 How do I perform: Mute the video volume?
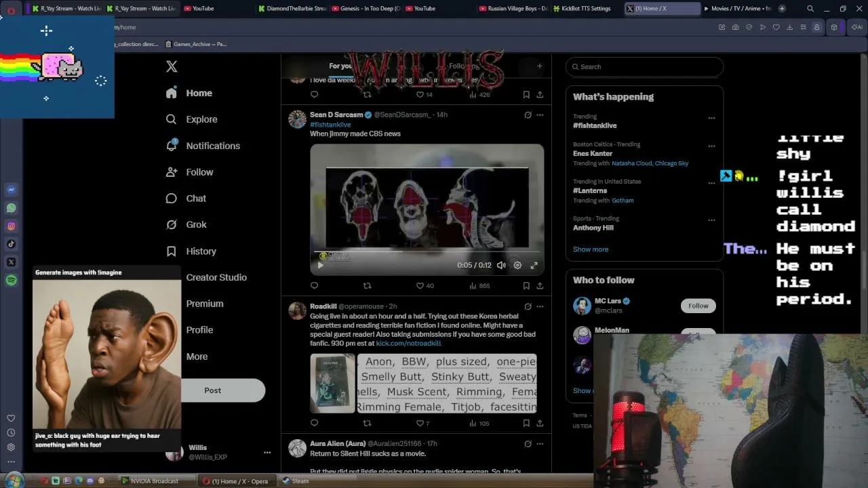pyautogui.click(x=501, y=266)
